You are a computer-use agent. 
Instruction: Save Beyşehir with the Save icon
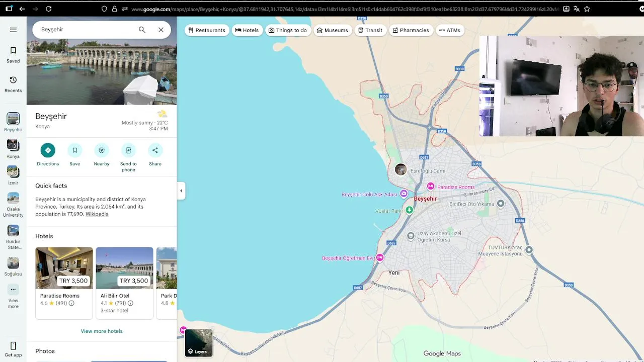(74, 150)
